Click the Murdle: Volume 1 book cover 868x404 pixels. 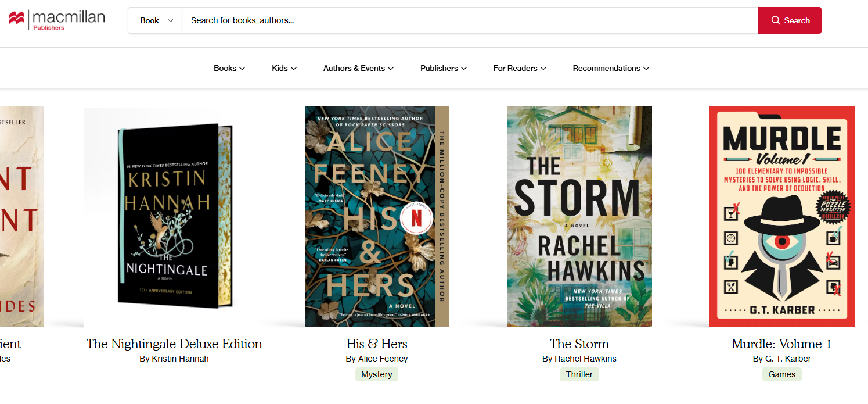[x=781, y=216]
